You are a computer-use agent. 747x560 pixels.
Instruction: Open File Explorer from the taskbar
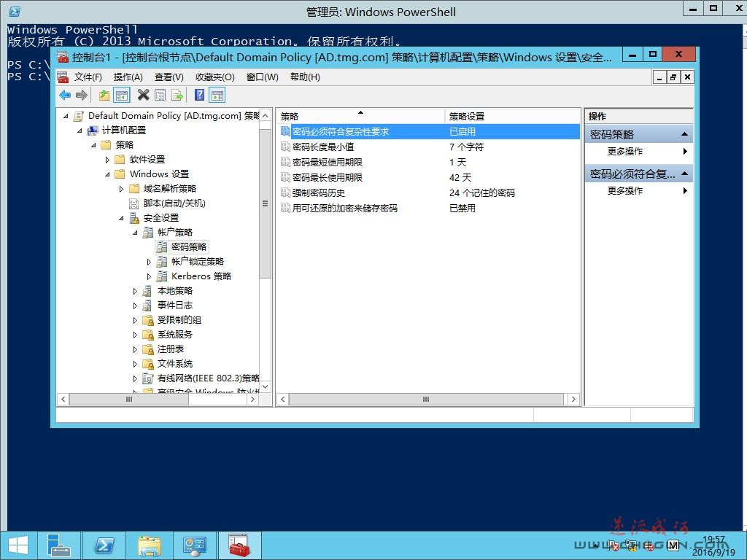[150, 545]
